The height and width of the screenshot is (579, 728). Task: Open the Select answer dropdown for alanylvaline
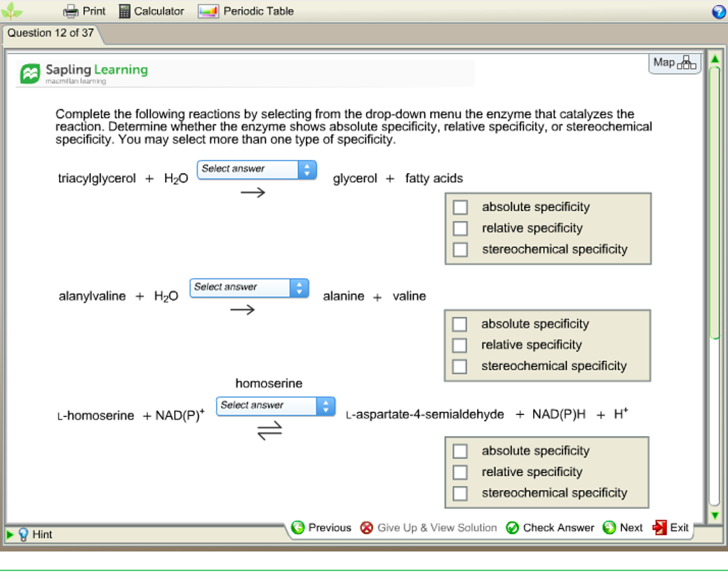248,288
